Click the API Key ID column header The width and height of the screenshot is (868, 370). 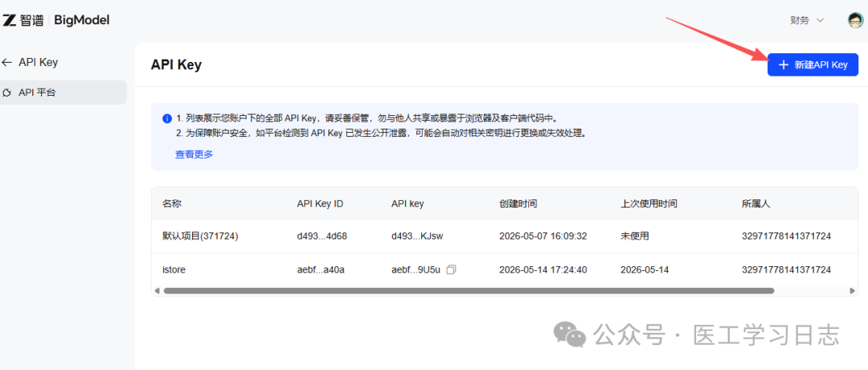coord(320,203)
